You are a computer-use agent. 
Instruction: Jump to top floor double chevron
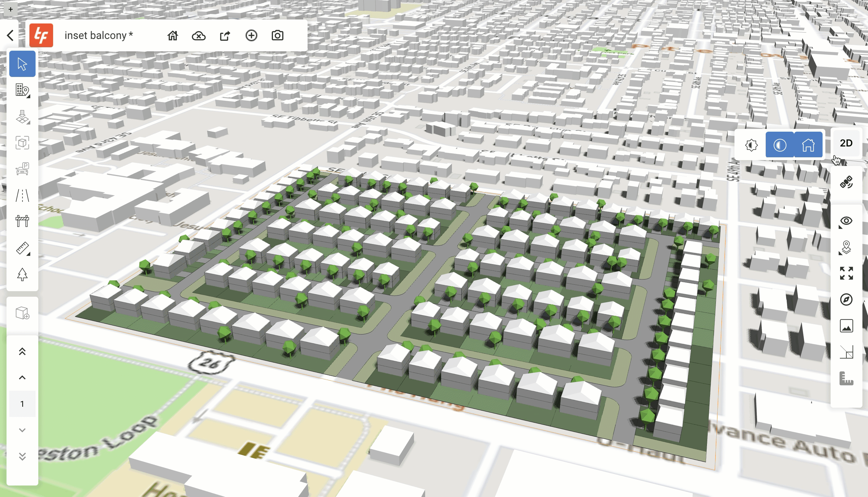22,351
